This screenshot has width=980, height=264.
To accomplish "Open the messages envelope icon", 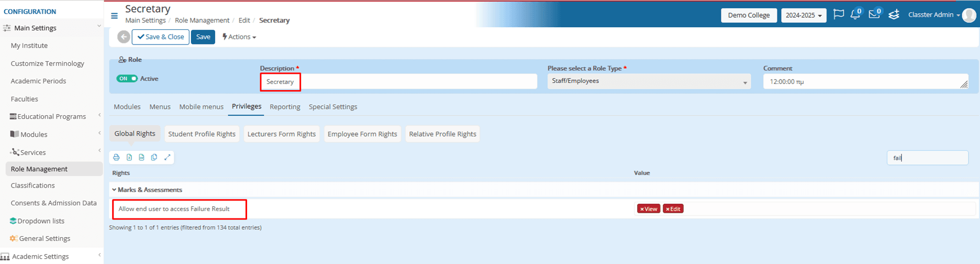I will 874,14.
